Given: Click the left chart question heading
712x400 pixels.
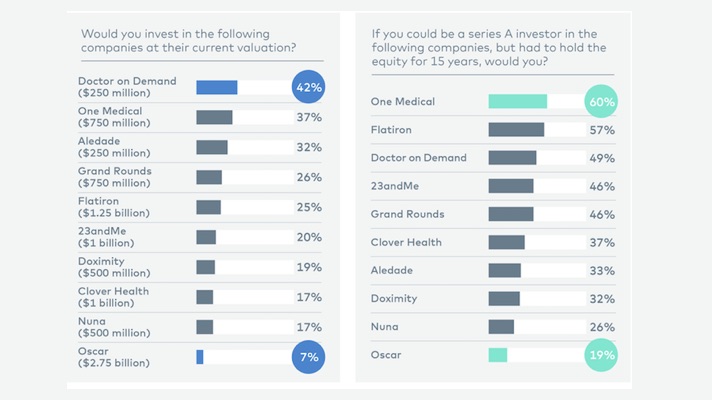Looking at the screenshot, I should coord(194,40).
